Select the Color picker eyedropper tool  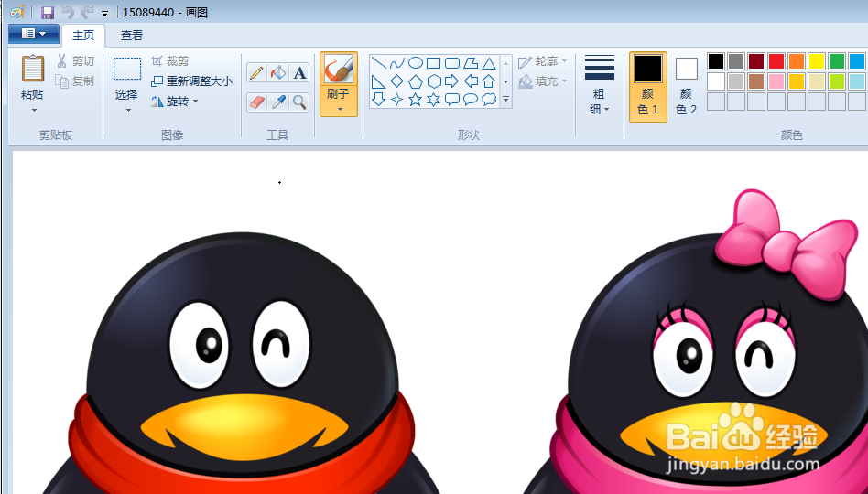[x=278, y=102]
